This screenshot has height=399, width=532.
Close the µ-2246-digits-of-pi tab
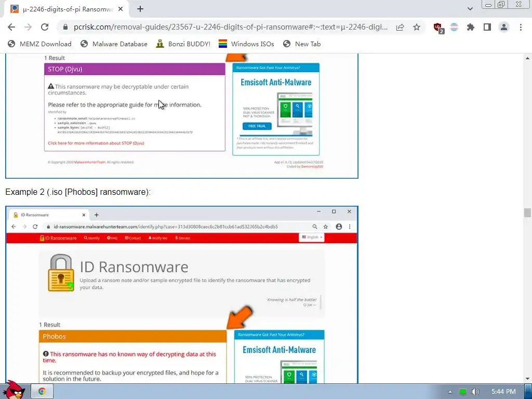pyautogui.click(x=121, y=9)
